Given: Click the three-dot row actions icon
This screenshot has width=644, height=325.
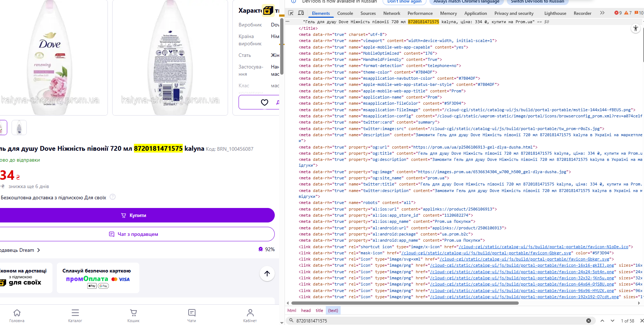Looking at the screenshot, I should coord(288,22).
